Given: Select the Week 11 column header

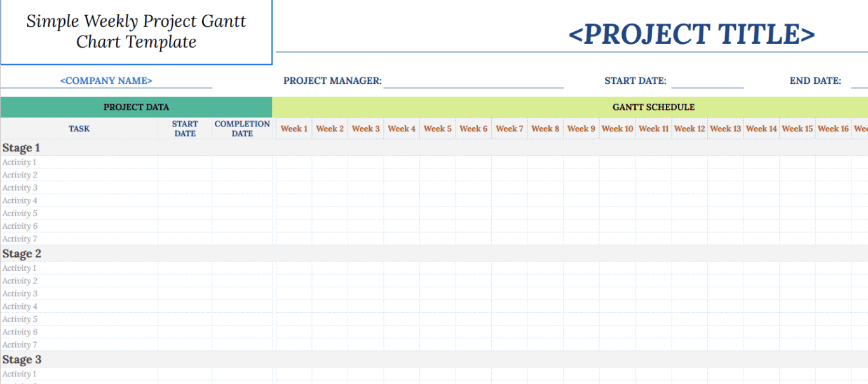Looking at the screenshot, I should (653, 128).
